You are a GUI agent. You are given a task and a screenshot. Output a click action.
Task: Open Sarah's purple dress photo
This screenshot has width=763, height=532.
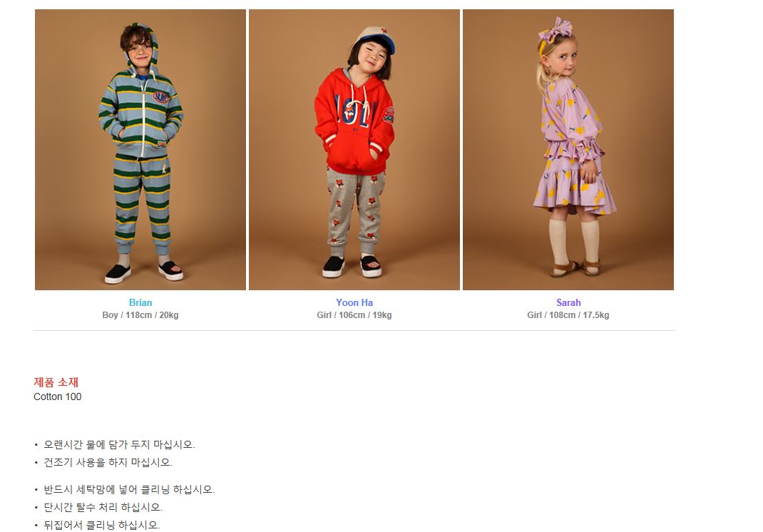click(568, 150)
